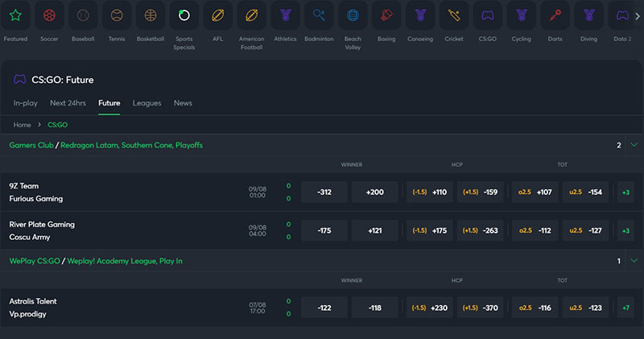
Task: Open Weplay! Academy League, Play In link
Action: click(x=125, y=261)
